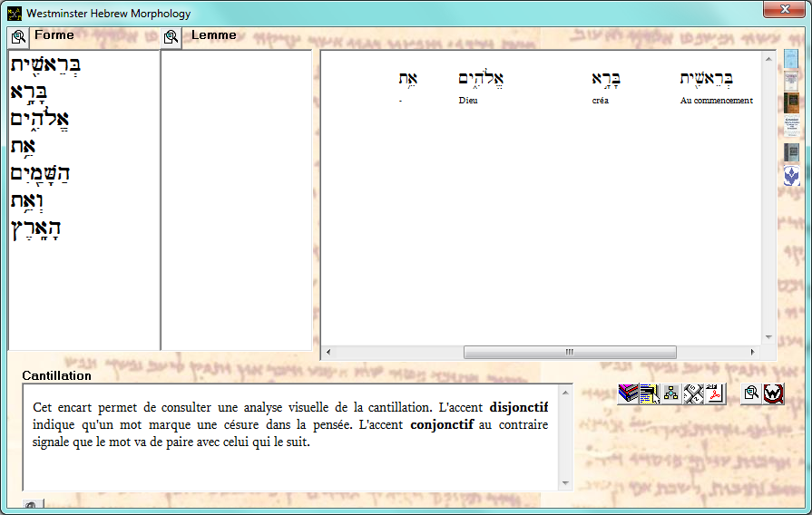Click the keyboard keys icon

point(693,394)
